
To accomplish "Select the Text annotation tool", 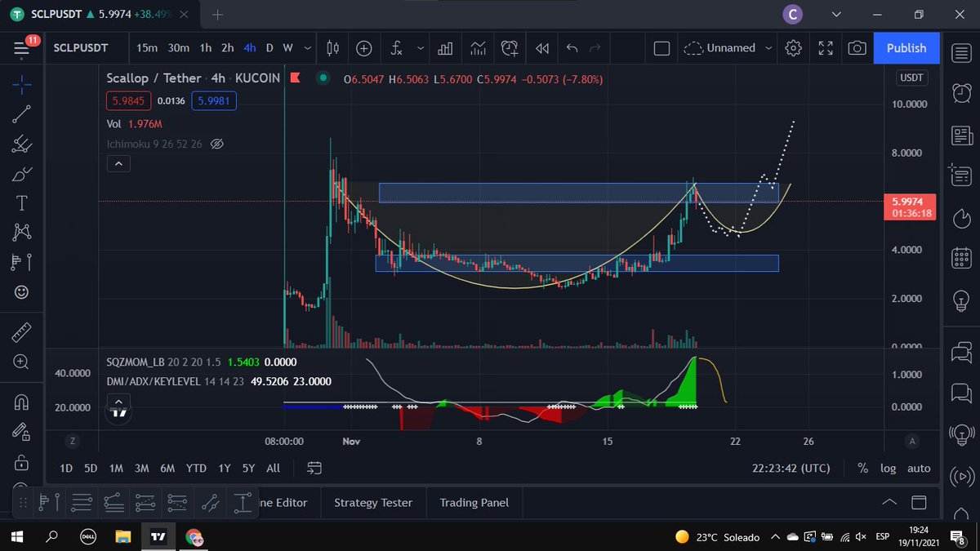I will (20, 202).
